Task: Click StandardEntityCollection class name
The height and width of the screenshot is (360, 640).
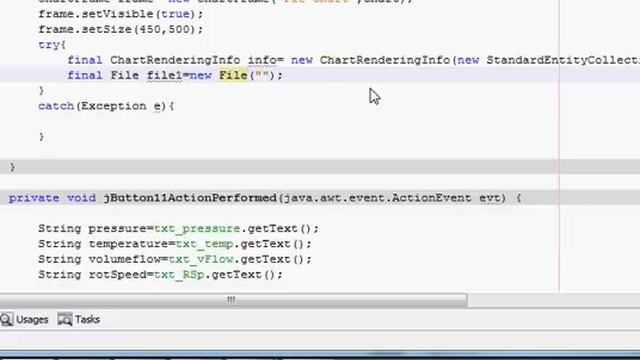Action: pos(563,60)
